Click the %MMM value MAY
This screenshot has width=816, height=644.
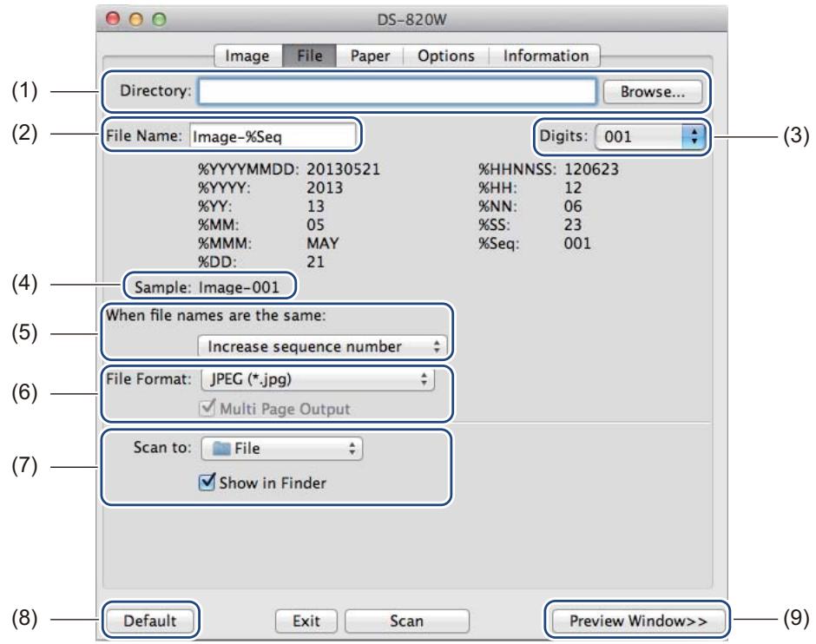pos(323,243)
